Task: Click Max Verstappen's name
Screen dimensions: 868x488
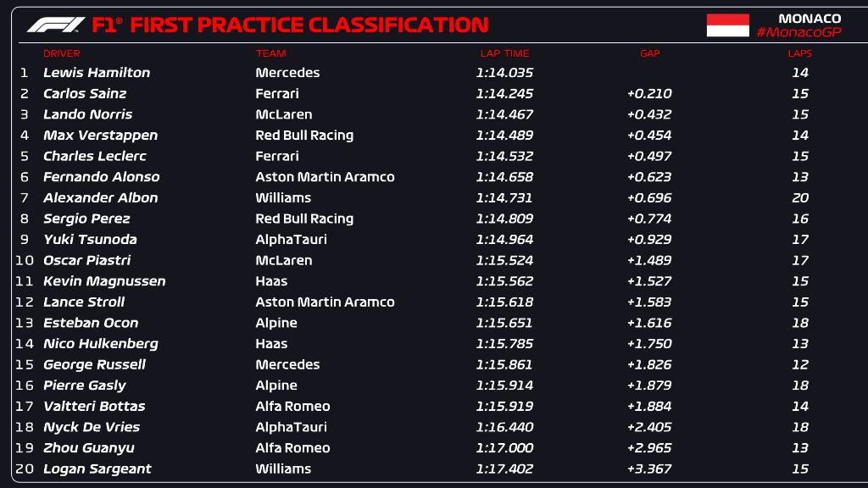Action: (100, 136)
